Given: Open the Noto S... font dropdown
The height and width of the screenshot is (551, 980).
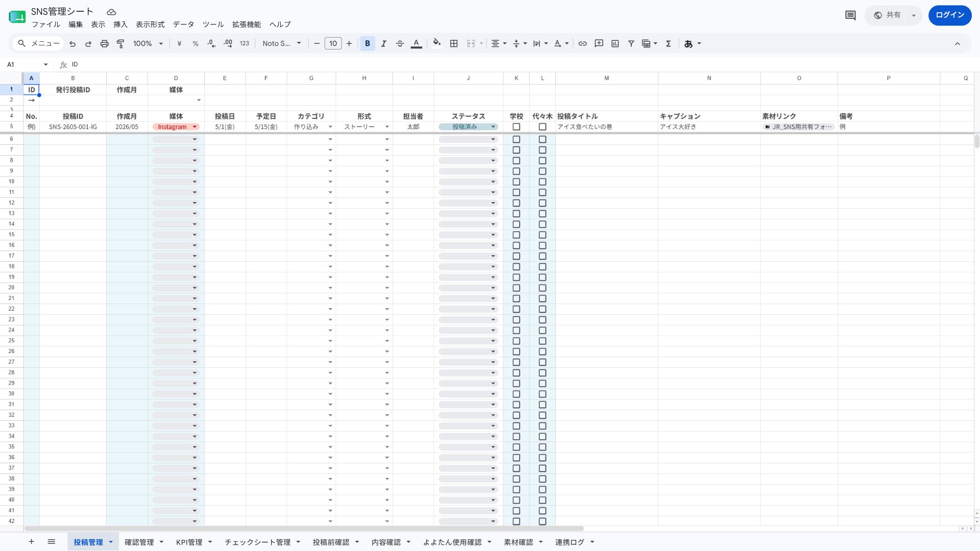Looking at the screenshot, I should (282, 44).
